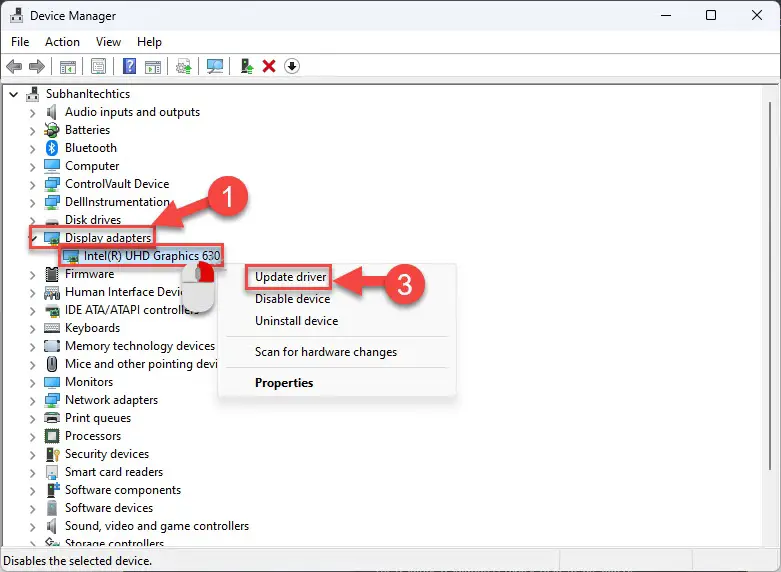
Task: Select the Intel(R) UHD Graphics 630 device
Action: pos(151,256)
